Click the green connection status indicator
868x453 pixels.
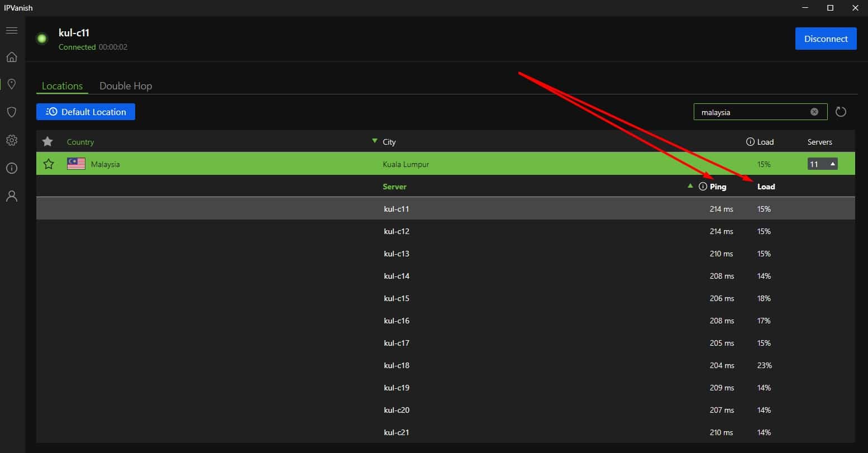42,39
